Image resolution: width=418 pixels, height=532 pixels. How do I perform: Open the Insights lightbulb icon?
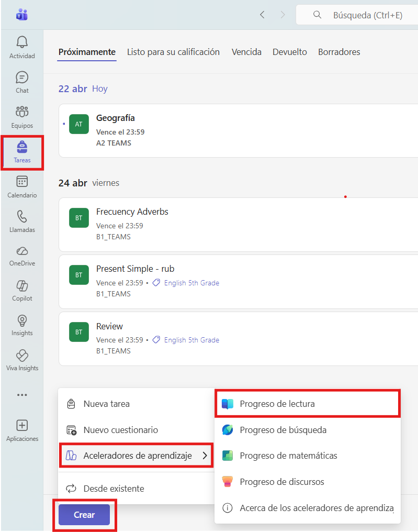click(x=22, y=320)
